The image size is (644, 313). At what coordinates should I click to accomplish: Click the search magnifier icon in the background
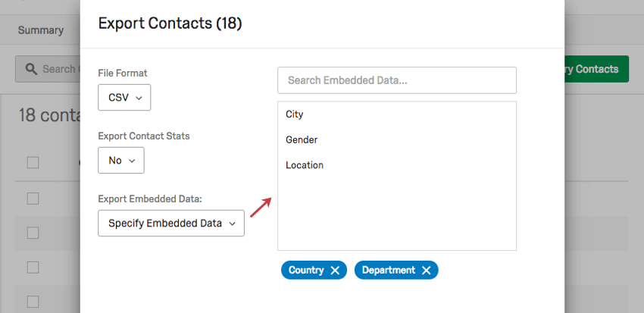(31, 69)
